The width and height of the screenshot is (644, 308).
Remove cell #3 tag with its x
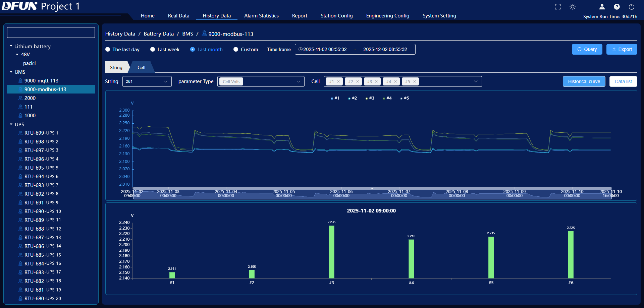tap(376, 81)
